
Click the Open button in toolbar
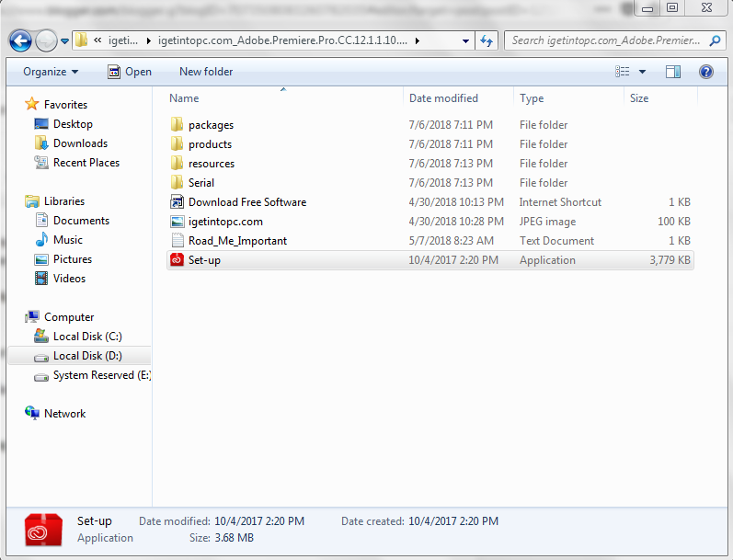(x=130, y=72)
